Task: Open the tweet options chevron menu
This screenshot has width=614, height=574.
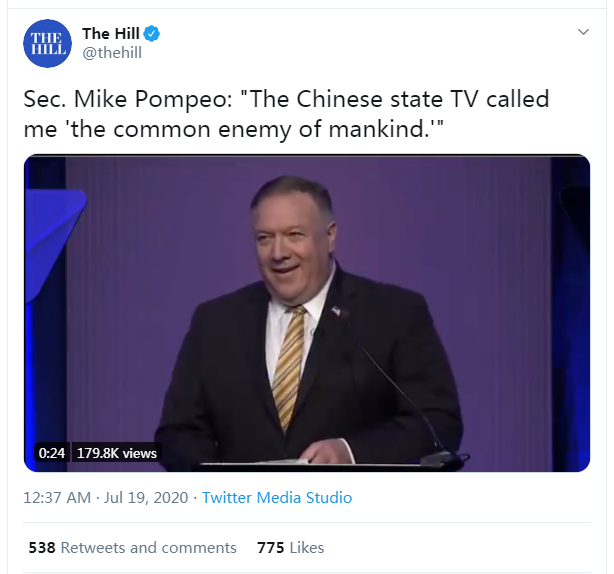Action: click(x=584, y=33)
